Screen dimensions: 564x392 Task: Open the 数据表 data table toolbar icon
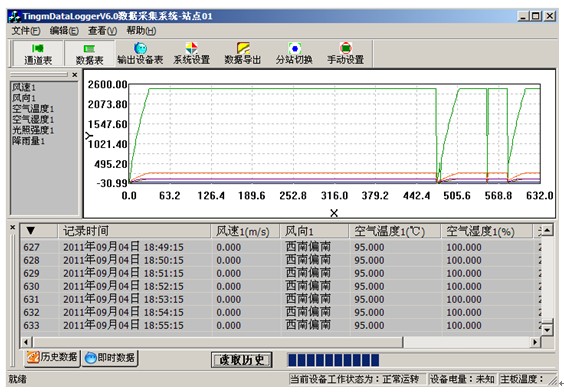click(89, 53)
